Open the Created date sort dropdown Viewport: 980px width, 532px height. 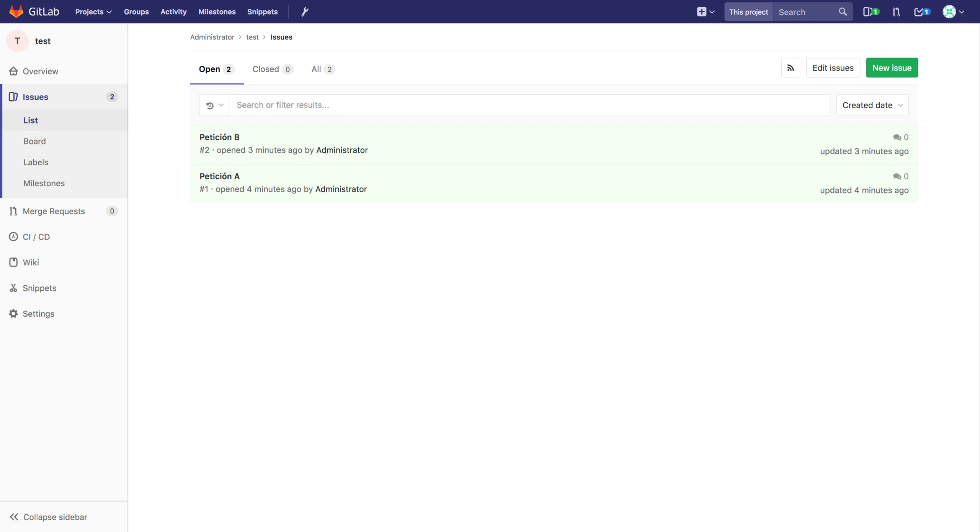tap(872, 105)
